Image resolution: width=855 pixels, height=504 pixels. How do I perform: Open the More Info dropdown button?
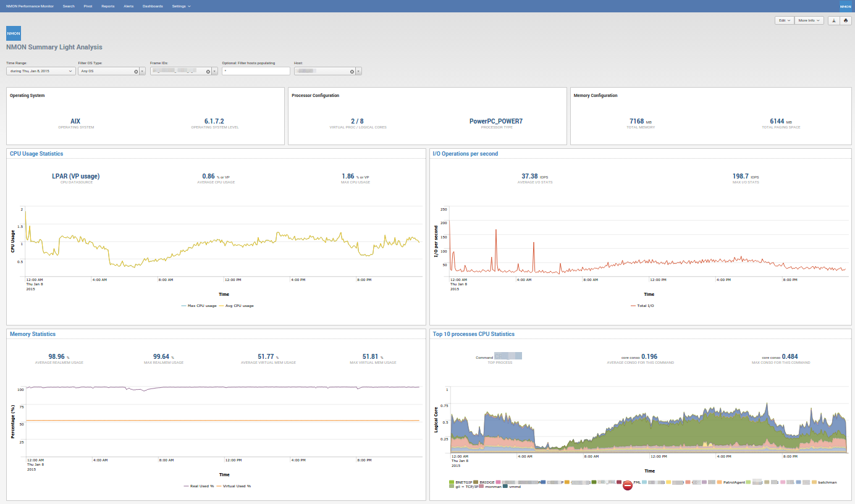[x=809, y=20]
